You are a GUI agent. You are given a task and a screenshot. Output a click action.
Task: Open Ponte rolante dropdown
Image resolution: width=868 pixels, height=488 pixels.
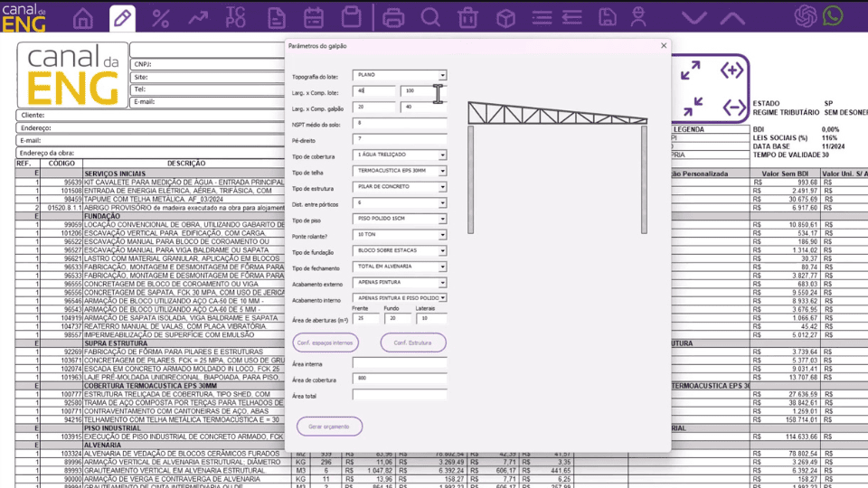pos(442,235)
